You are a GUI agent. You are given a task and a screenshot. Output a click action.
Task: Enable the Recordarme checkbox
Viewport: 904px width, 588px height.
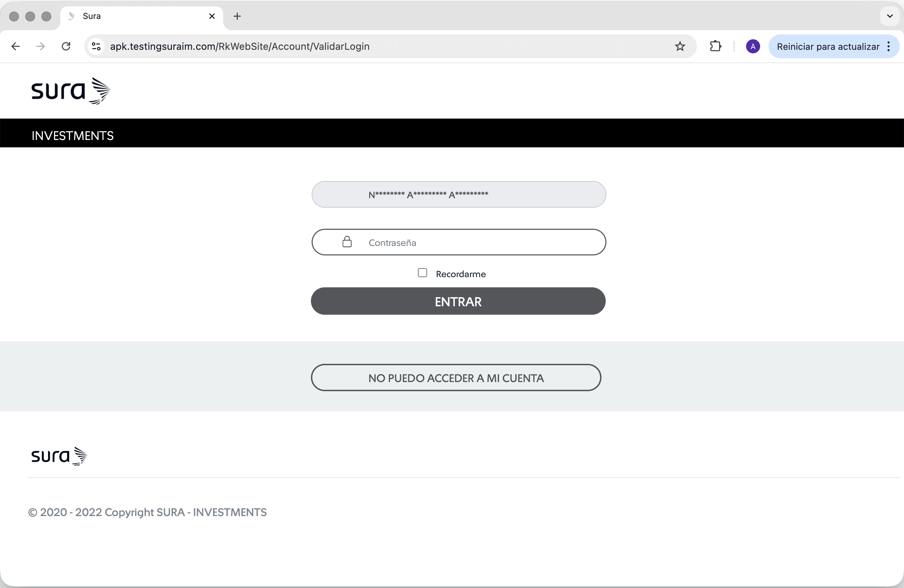(423, 273)
